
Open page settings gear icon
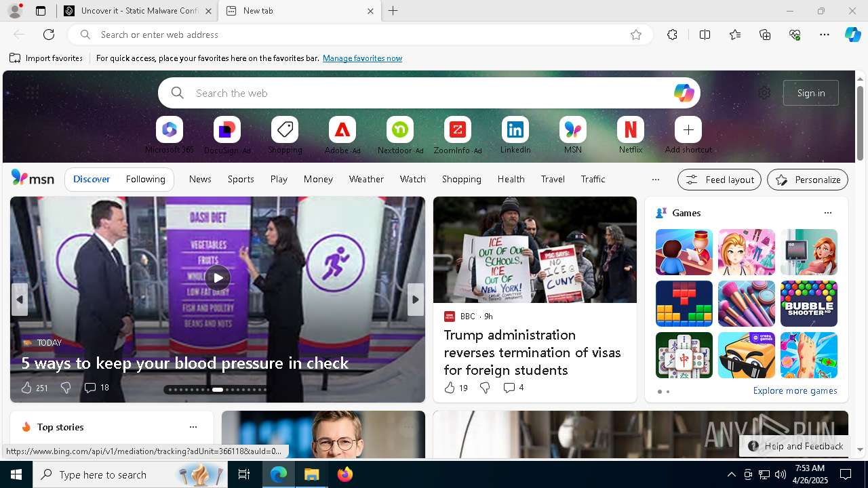coord(764,93)
